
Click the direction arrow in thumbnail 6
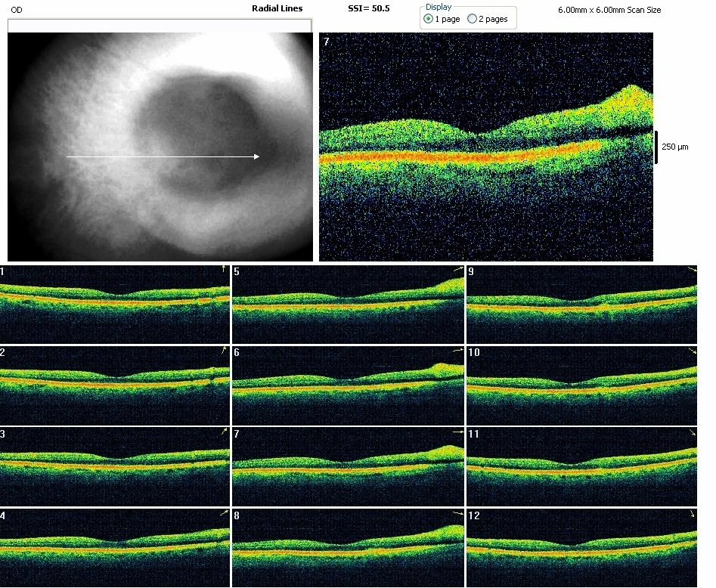click(457, 351)
